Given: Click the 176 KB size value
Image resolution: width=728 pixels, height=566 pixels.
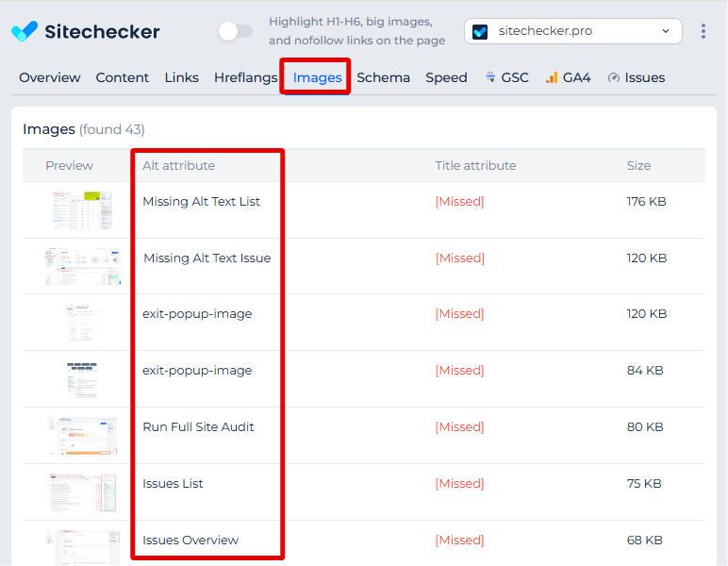Looking at the screenshot, I should tap(646, 202).
